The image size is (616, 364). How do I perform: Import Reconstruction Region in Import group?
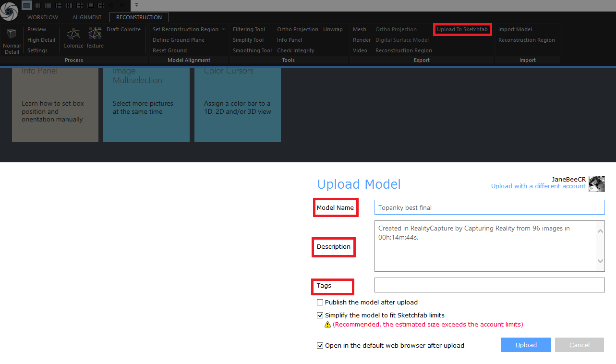click(x=527, y=40)
